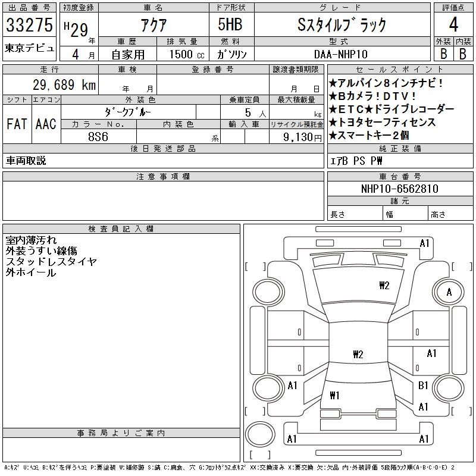Click the car name アクア
This screenshot has width=476, height=476.
point(154,25)
